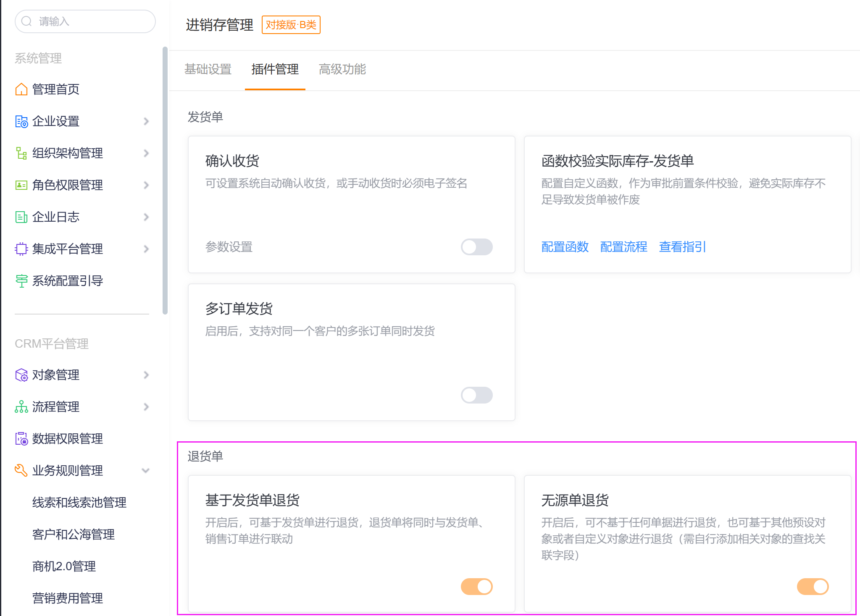
Task: Collapse the 业务规则管理 chevron
Action: tap(146, 471)
